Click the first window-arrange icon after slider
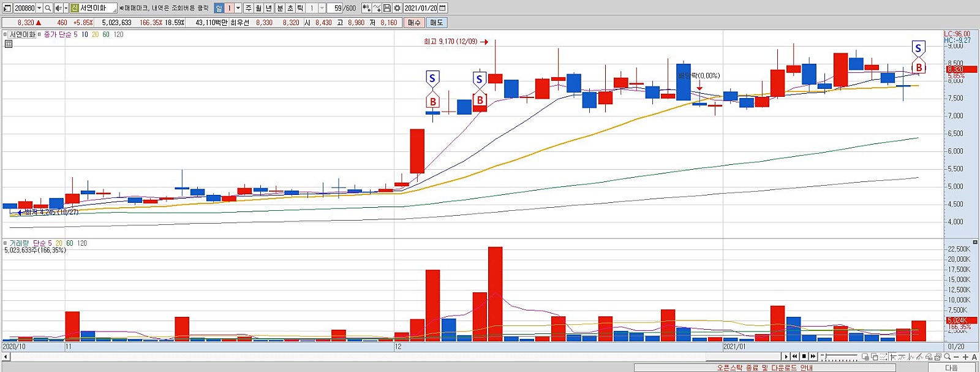This screenshot has height=372, width=980. click(x=865, y=357)
